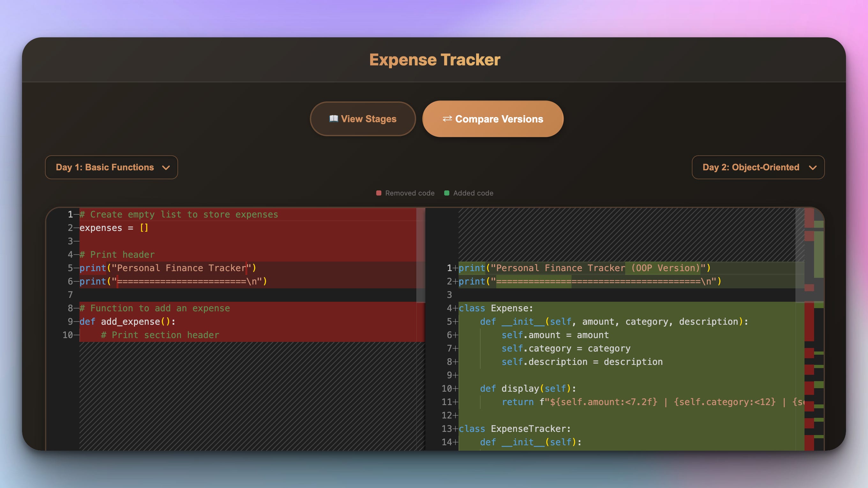Click the chevron beside Day 1: Basic Functions
868x488 pixels.
[166, 167]
